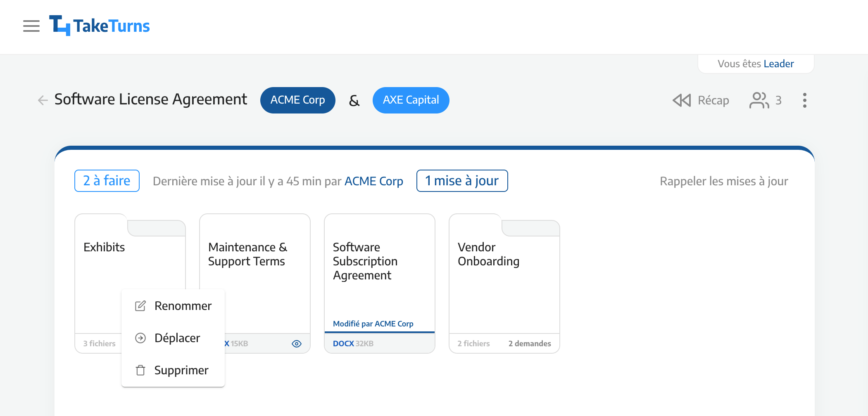Click the TakeTurns logo

pyautogui.click(x=99, y=26)
